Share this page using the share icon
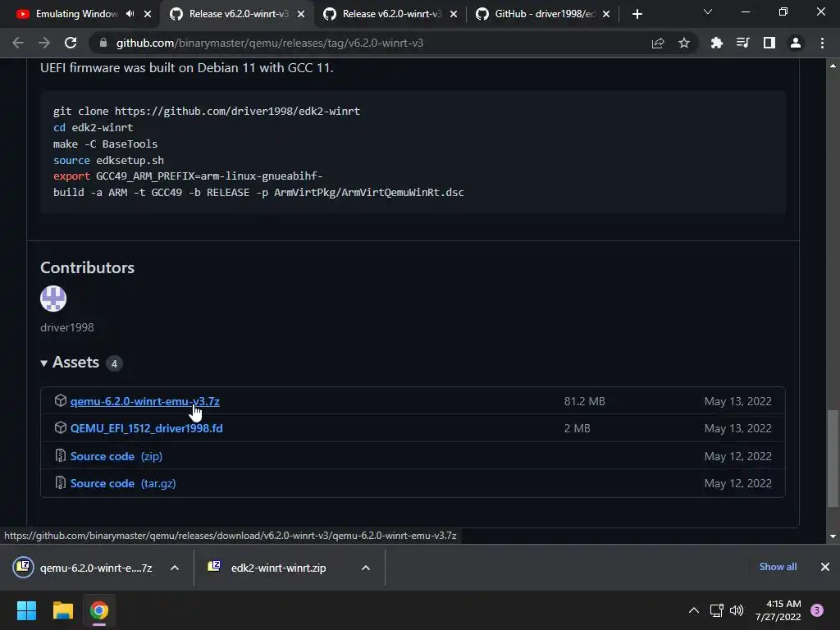 coord(658,43)
